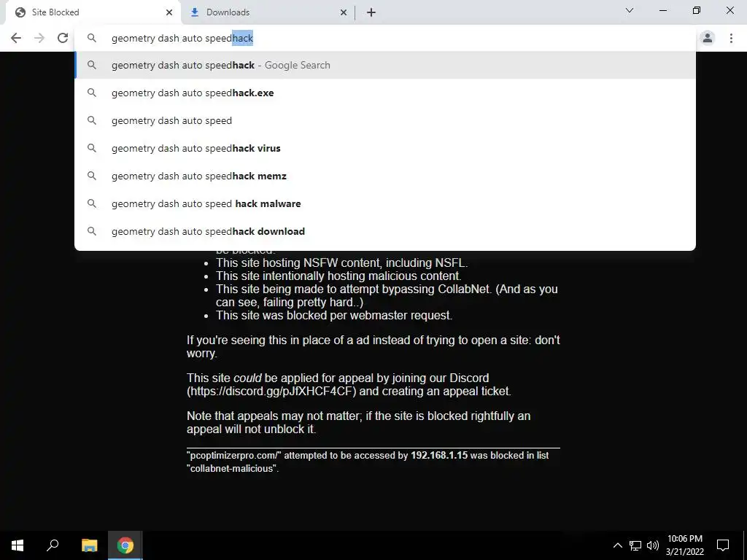
Task: Click the browser Forward arrow
Action: (39, 38)
